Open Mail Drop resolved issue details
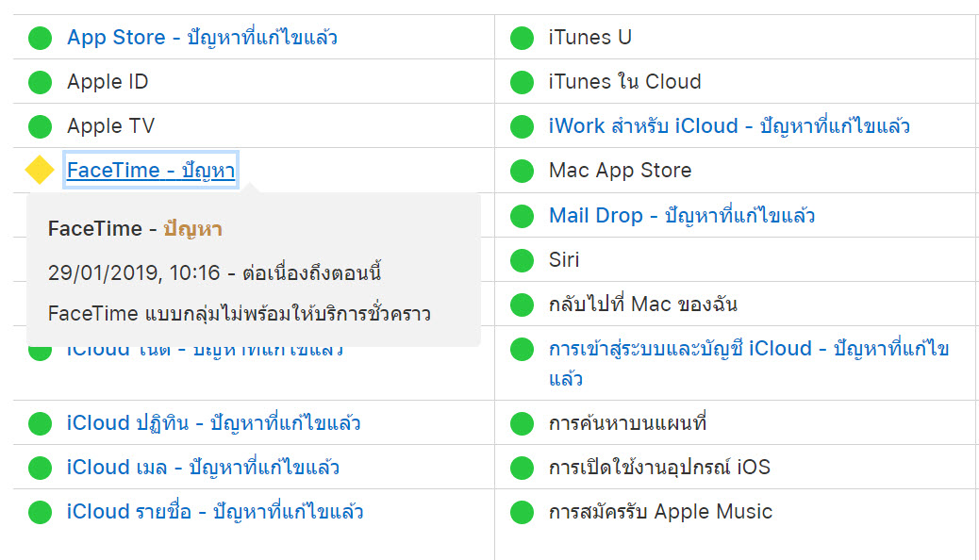979x560 pixels. click(681, 216)
